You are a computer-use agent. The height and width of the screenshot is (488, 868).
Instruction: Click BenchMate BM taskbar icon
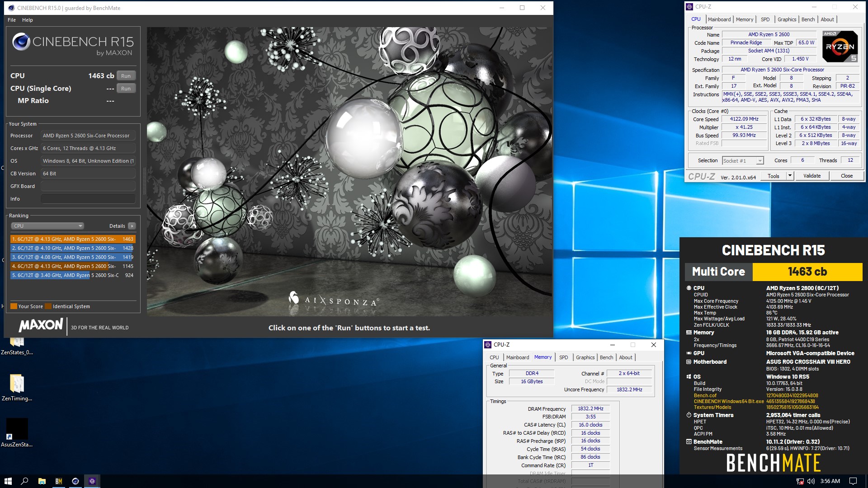click(58, 481)
